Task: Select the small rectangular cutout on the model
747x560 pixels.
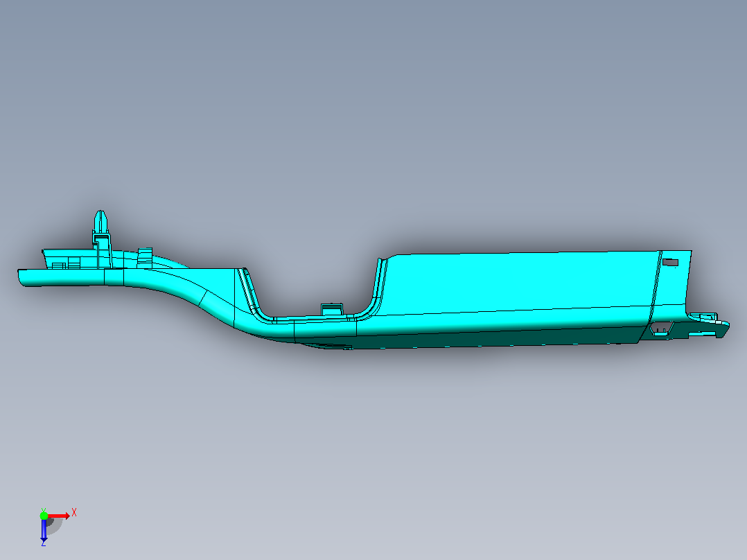Action: coord(670,262)
